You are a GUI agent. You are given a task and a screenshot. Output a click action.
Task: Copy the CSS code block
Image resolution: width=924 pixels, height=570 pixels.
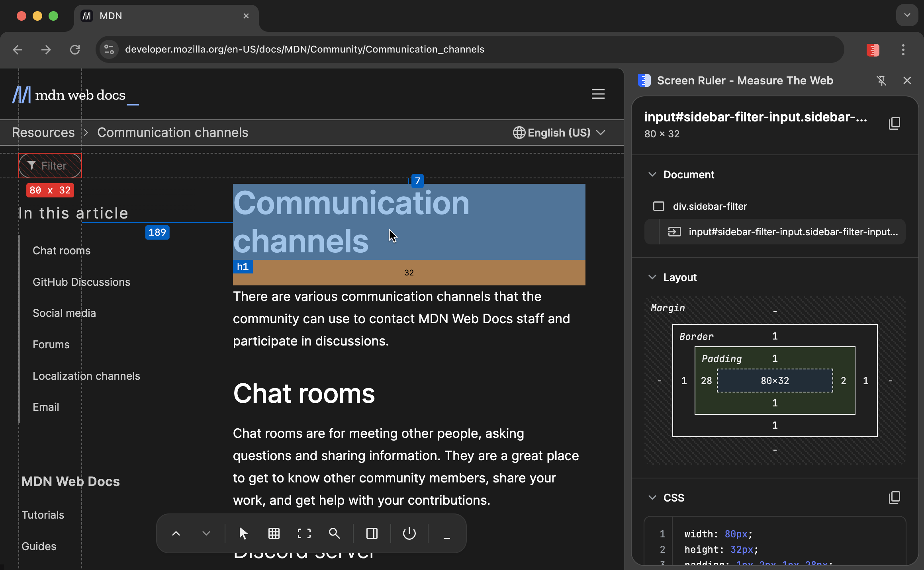895,497
